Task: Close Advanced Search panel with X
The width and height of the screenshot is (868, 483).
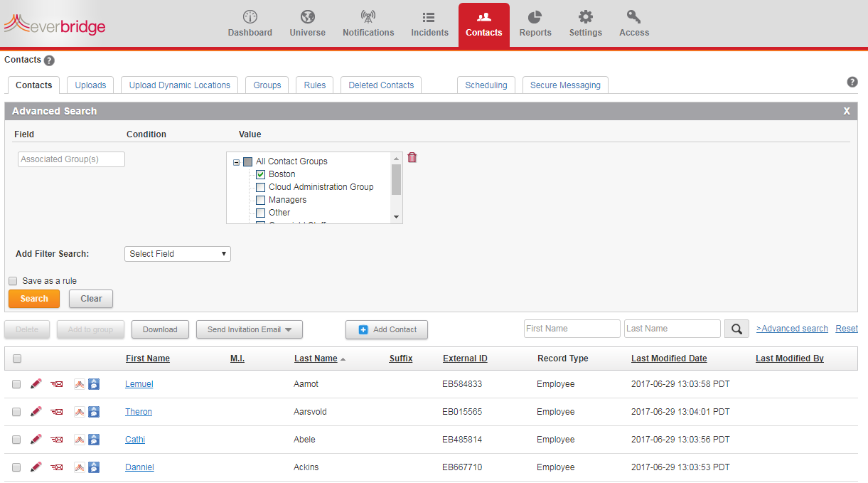Action: click(847, 111)
